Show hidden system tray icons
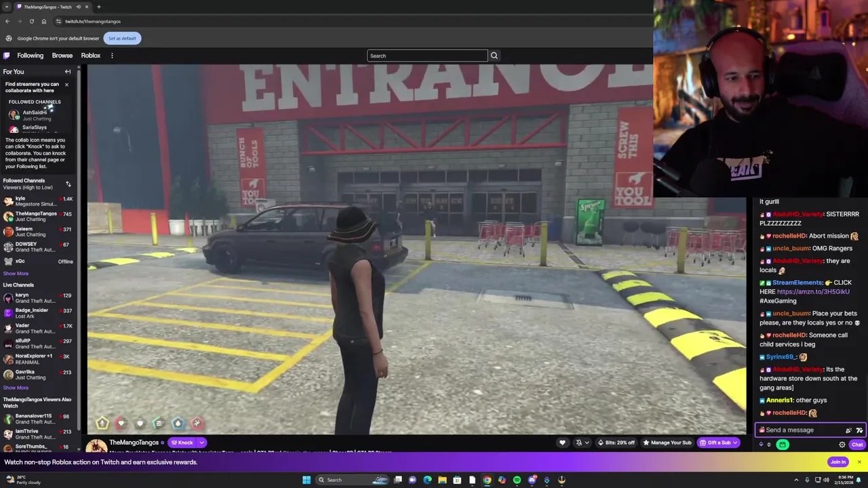Viewport: 868px width, 488px height. [x=796, y=480]
